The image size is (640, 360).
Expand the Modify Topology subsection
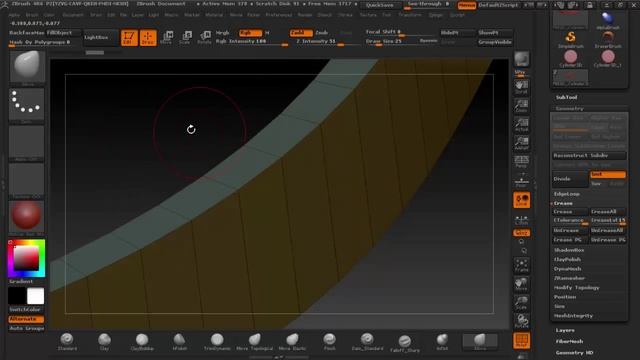(x=576, y=287)
